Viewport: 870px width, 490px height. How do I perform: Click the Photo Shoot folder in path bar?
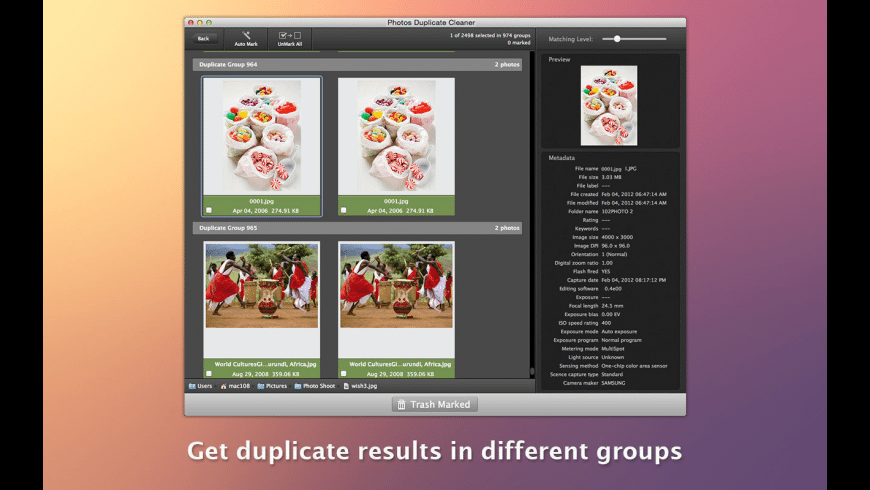315,386
